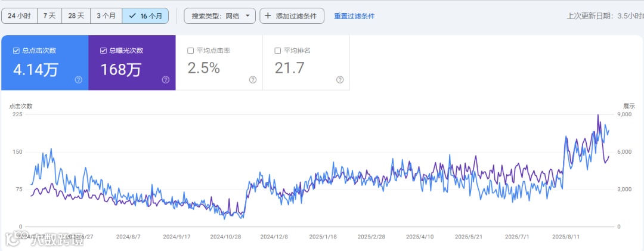Screen dimensions: 644x251
Task: Select the 24 小时 date range
Action: [x=19, y=16]
